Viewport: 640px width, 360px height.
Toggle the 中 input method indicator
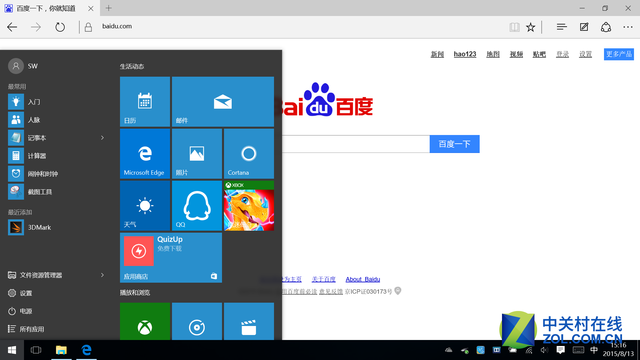point(594,350)
